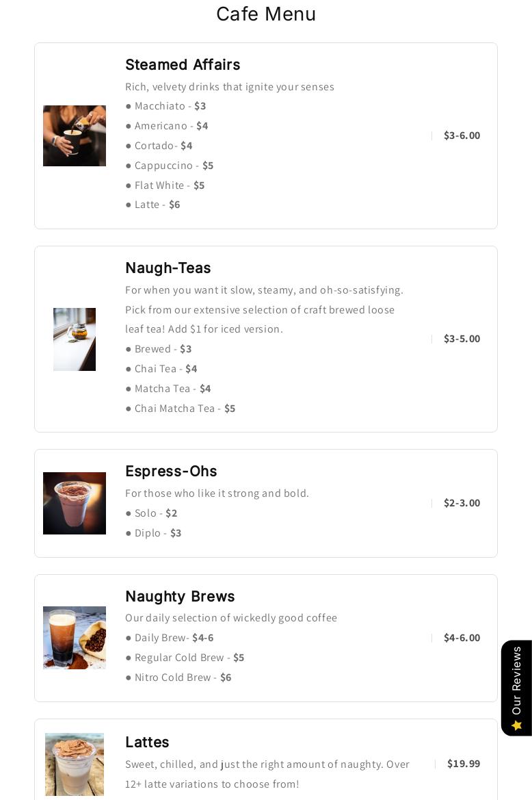Select the $2-3.00 Espress-Ohs price label
532x800 pixels.
[x=462, y=503]
